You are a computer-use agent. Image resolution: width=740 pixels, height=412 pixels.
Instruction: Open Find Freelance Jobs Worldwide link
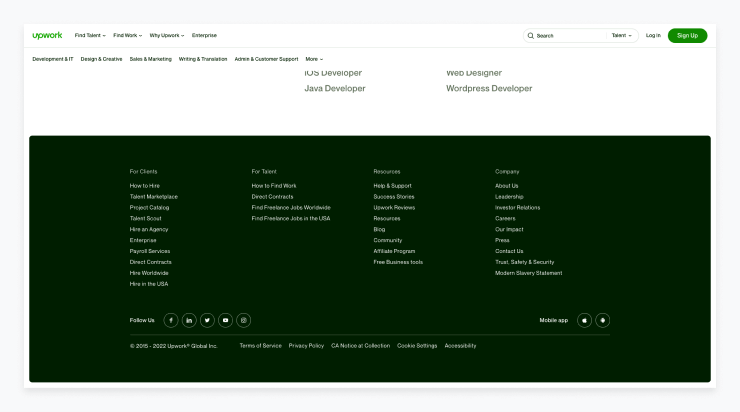coord(291,208)
